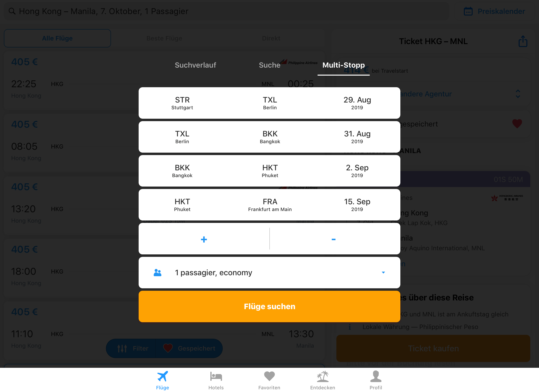
Task: Open the Flüge tab airplane icon
Action: [x=162, y=376]
